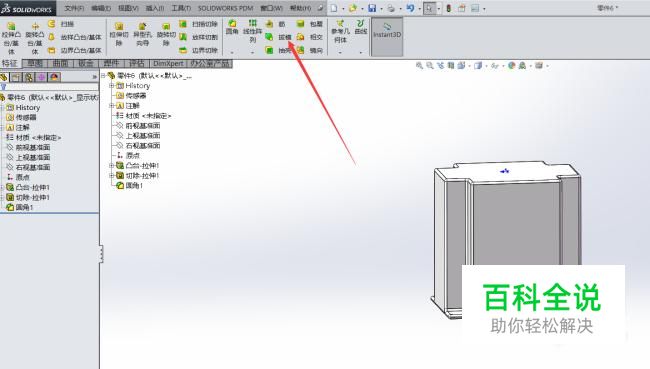Open the dropdown arrow under 线性阵列 pattern
This screenshot has height=369, width=650.
252,53
